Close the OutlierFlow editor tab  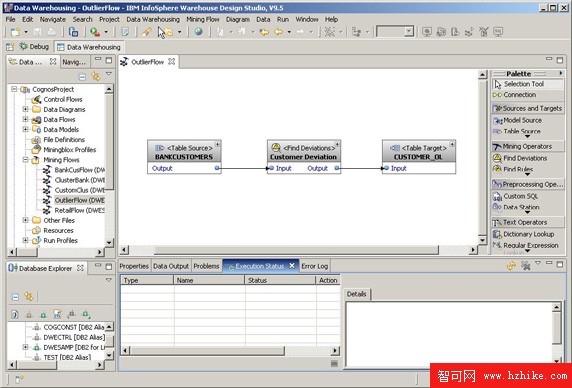pyautogui.click(x=171, y=62)
